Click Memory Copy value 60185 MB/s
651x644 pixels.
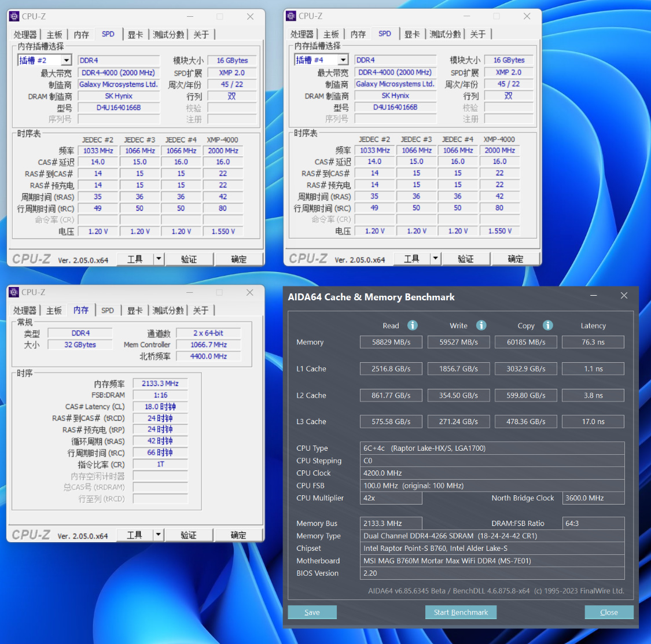[x=526, y=342]
